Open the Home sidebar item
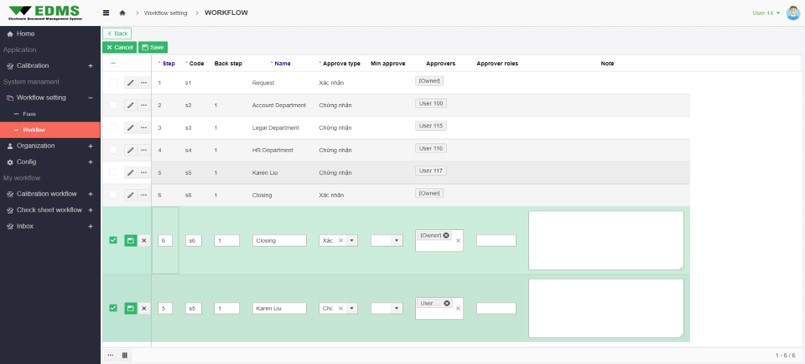This screenshot has height=364, width=805. (50, 34)
